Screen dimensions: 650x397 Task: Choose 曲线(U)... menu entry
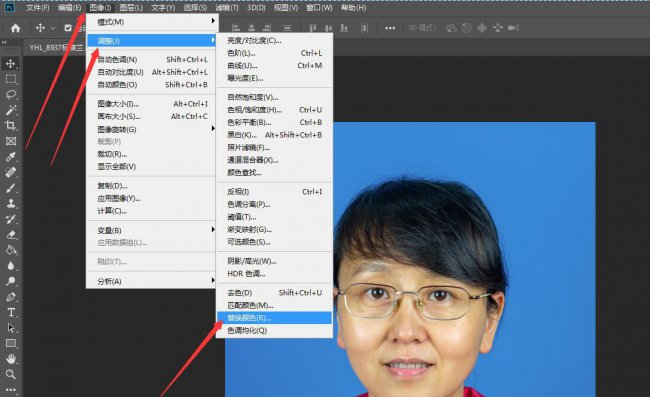[274, 65]
